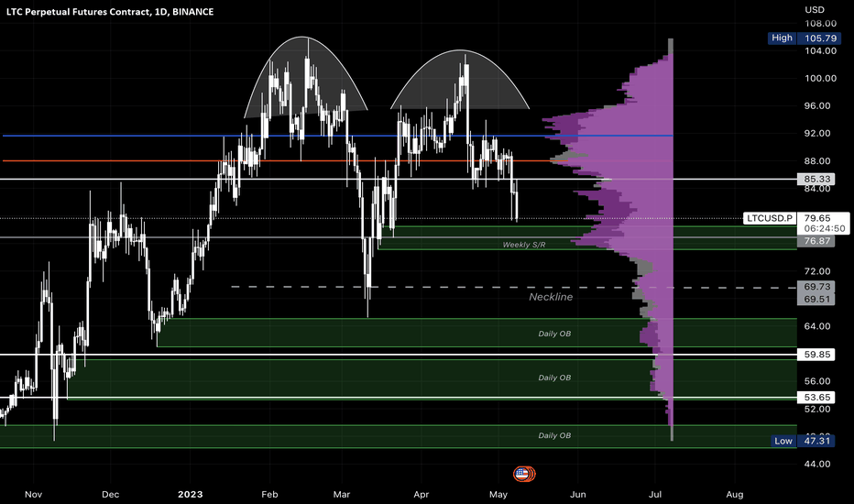
Task: Click the Feb label on the time axis
Action: pos(269,495)
